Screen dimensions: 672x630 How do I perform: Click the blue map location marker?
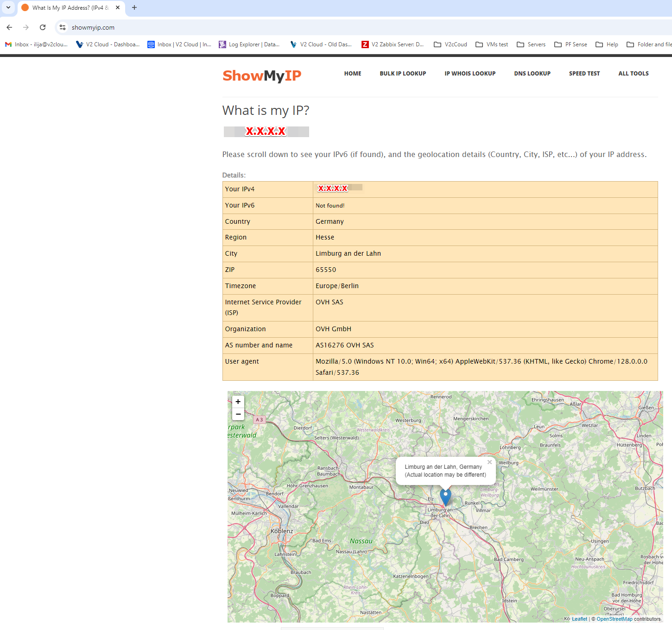pyautogui.click(x=445, y=497)
